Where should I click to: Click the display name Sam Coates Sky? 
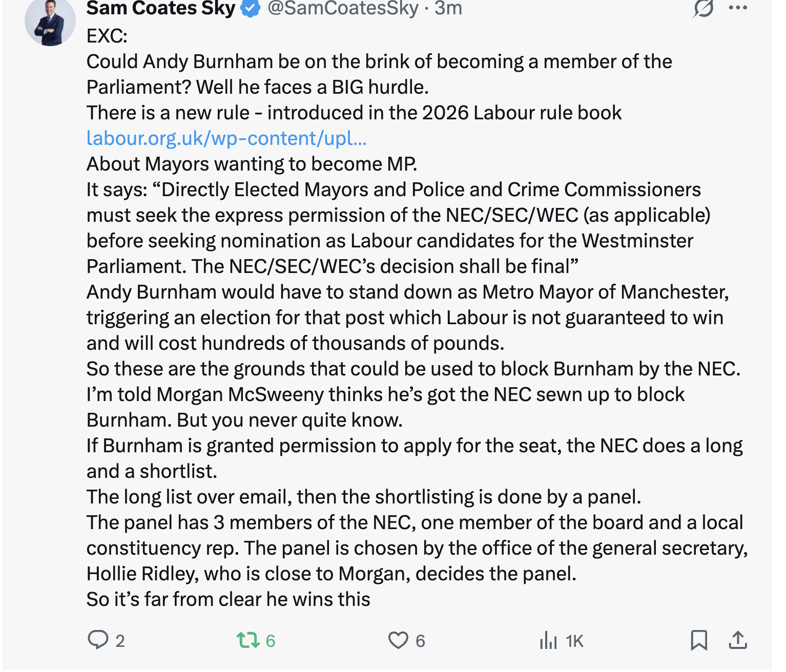click(160, 8)
